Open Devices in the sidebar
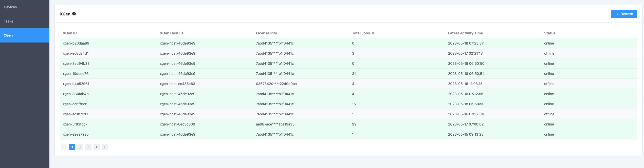Image resolution: width=644 pixels, height=168 pixels. (x=25, y=7)
